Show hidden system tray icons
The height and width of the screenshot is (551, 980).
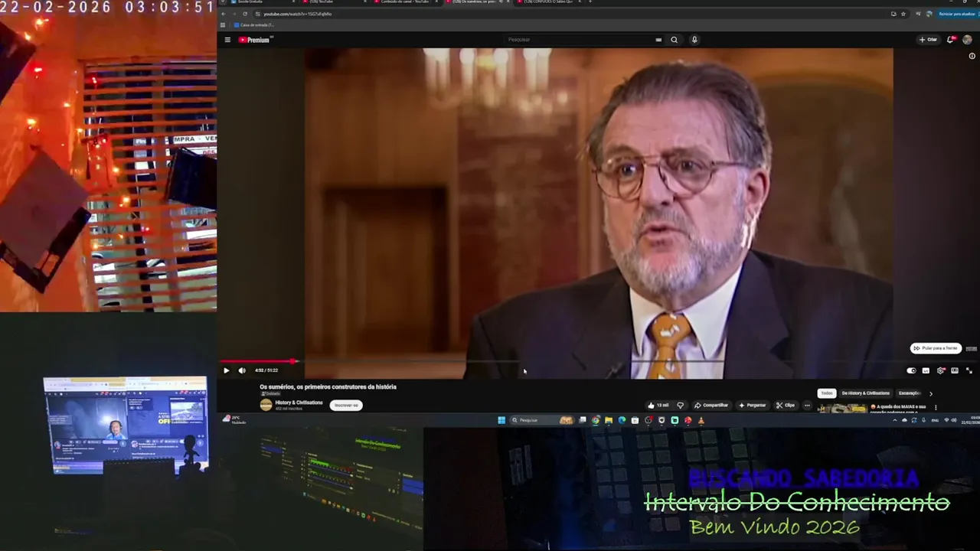894,420
